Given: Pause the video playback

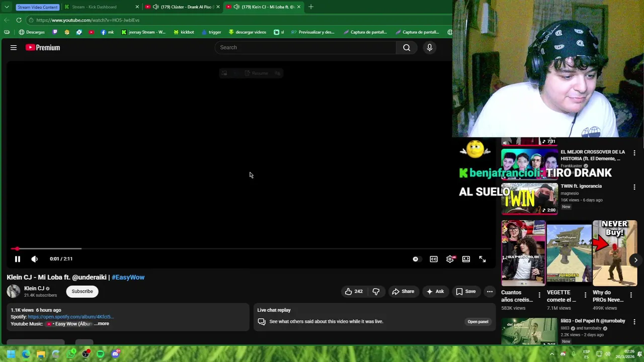Looking at the screenshot, I should [x=18, y=259].
